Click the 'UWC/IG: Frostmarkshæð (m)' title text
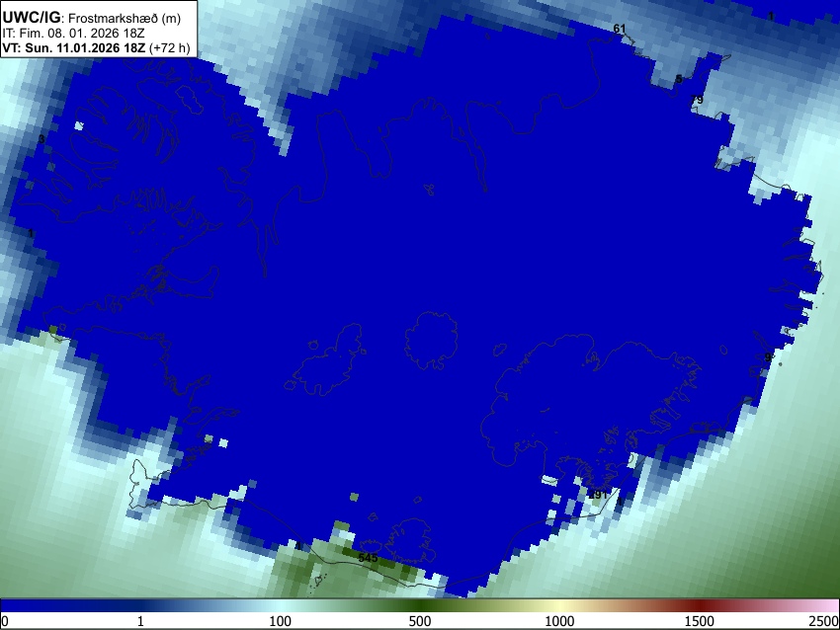This screenshot has height=630, width=840. click(x=92, y=18)
